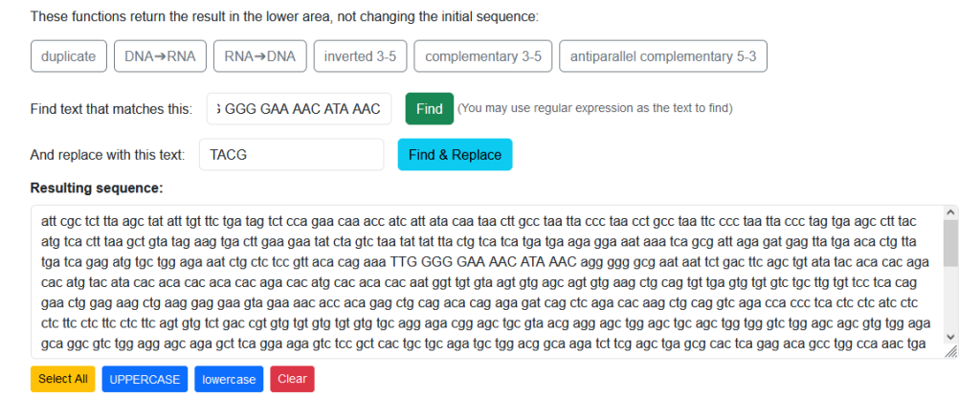Focus the replacement text field containing TACG
This screenshot has width=980, height=399.
point(291,154)
